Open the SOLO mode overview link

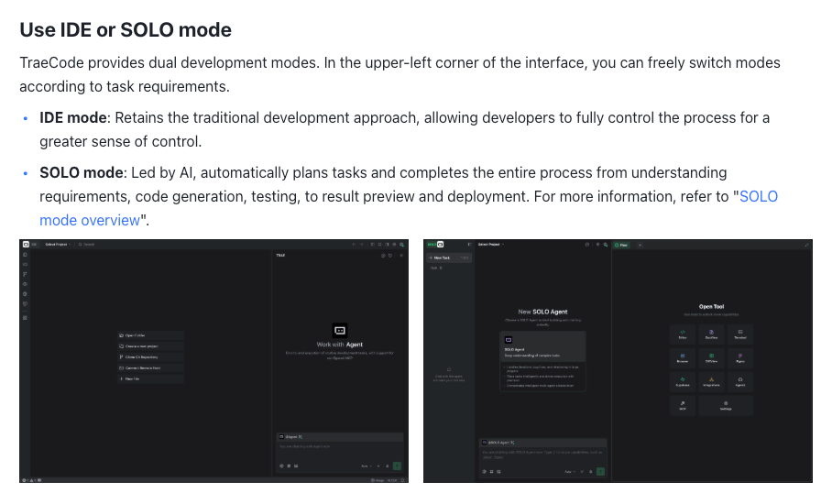pyautogui.click(x=409, y=208)
